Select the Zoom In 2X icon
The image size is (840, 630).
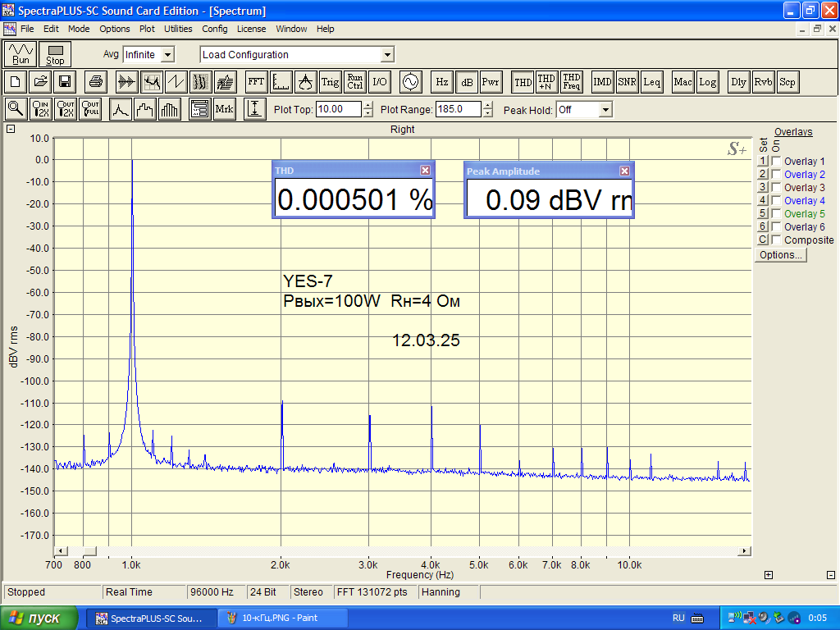point(41,109)
